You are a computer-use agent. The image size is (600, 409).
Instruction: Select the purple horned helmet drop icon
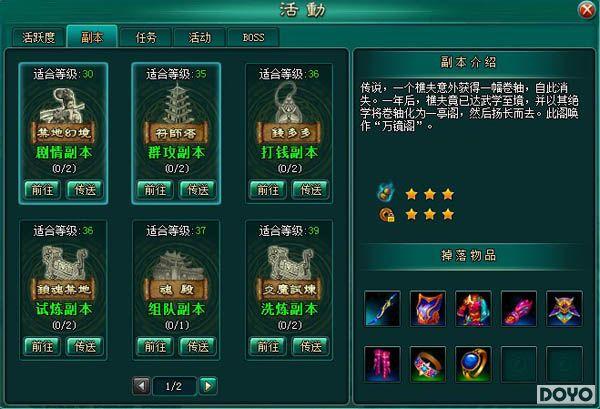tap(564, 308)
